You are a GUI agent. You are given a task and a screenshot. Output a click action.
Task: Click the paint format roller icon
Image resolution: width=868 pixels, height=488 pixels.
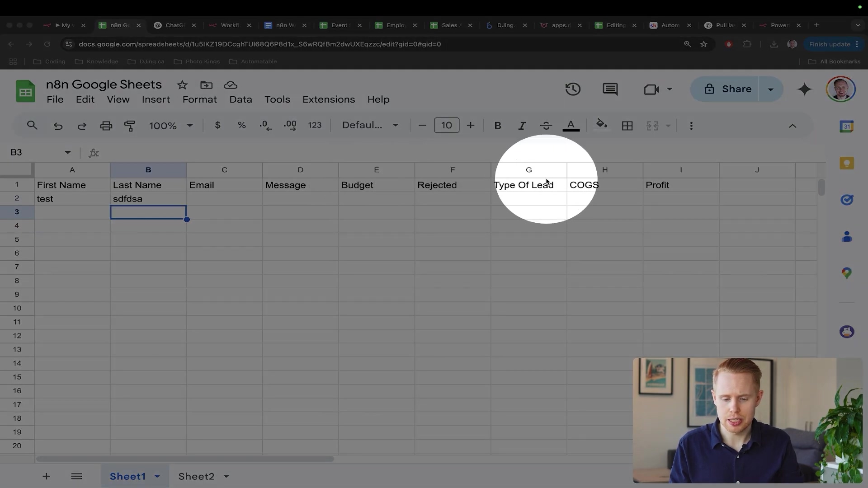coord(130,126)
